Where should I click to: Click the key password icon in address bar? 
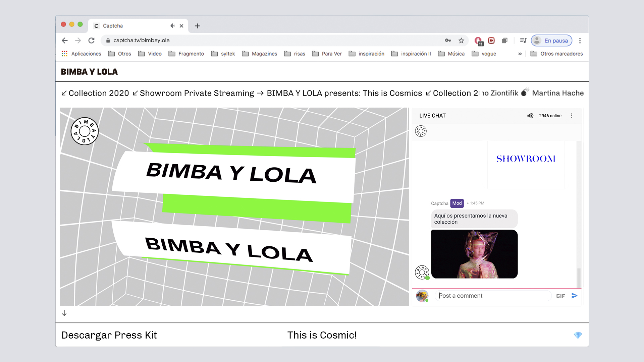point(448,41)
